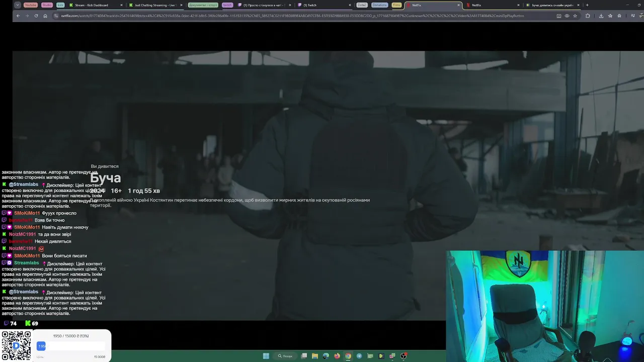Viewport: 644px width, 362px height.
Task: Open the downloads arrow icon in toolbar
Action: 601,16
